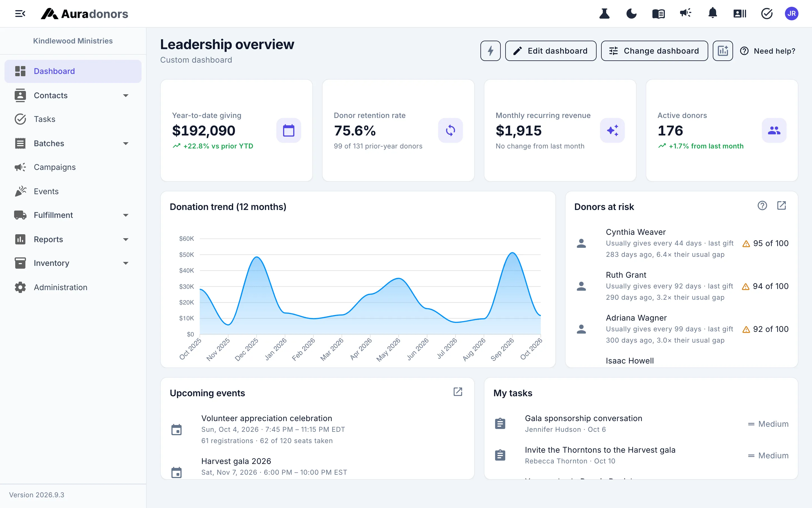Toggle dark mode with the moon icon
Screen dimensions: 812x508
[632, 14]
